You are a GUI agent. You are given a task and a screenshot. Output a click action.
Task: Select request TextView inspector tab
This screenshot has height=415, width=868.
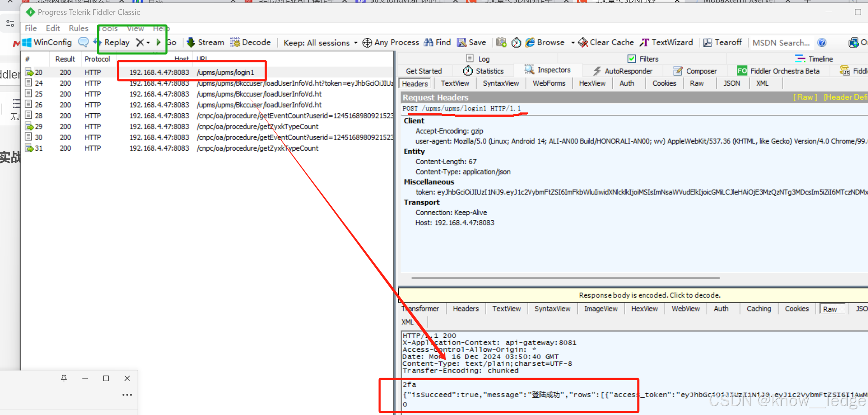pos(455,83)
